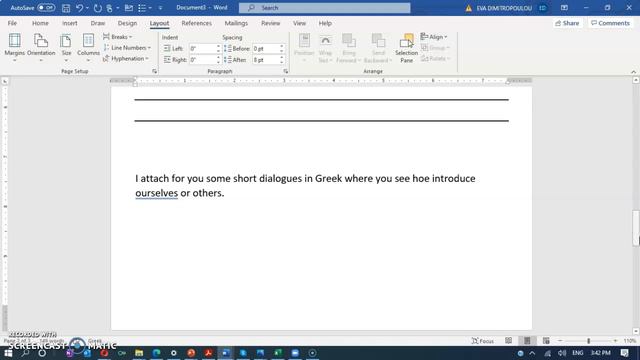The image size is (640, 360).
Task: Open Align dropdown in Arrange group
Action: 434,37
